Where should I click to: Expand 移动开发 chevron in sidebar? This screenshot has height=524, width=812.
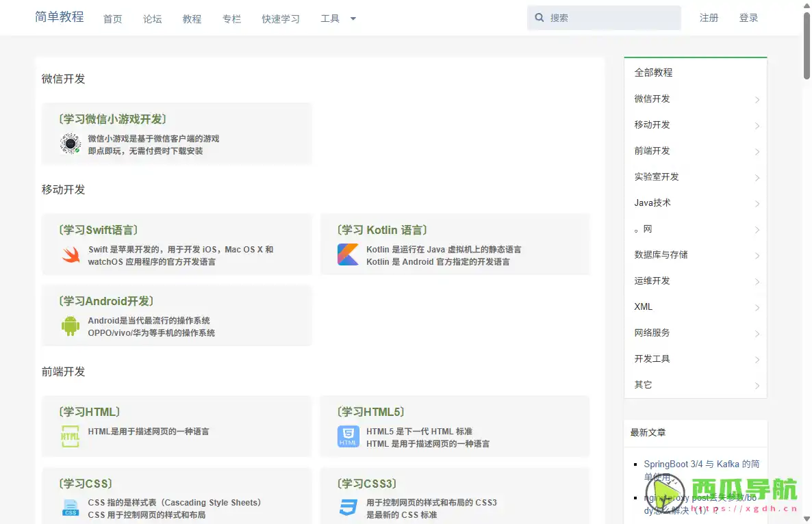coord(757,126)
